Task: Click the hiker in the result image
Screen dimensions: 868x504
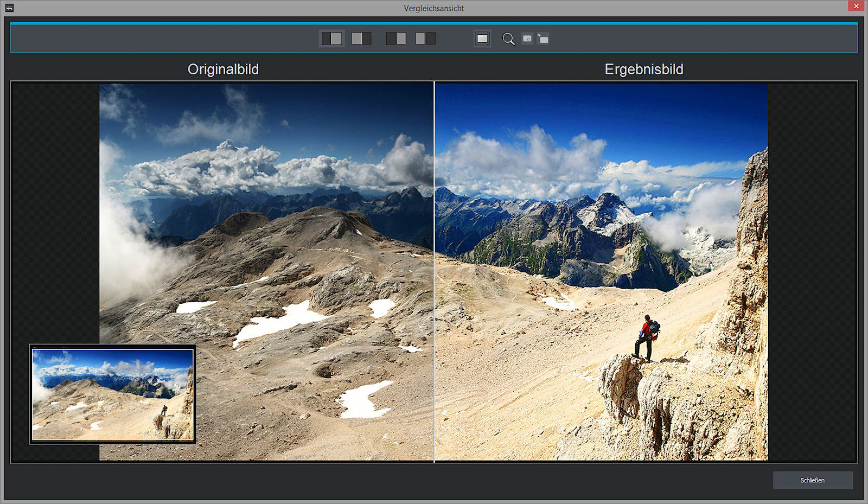Action: point(646,337)
